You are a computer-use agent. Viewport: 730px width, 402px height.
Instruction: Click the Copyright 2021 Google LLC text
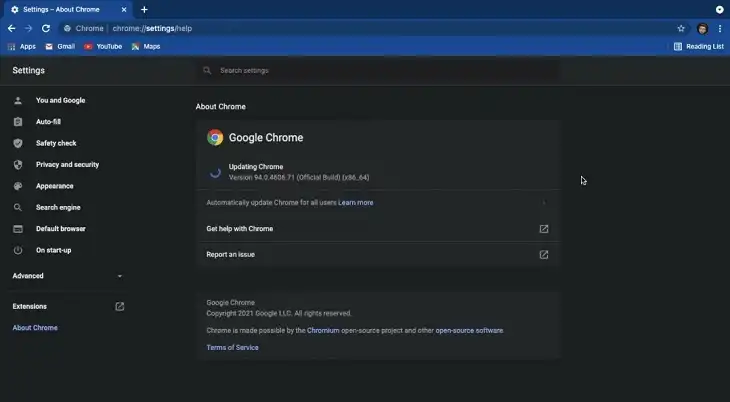(x=279, y=313)
